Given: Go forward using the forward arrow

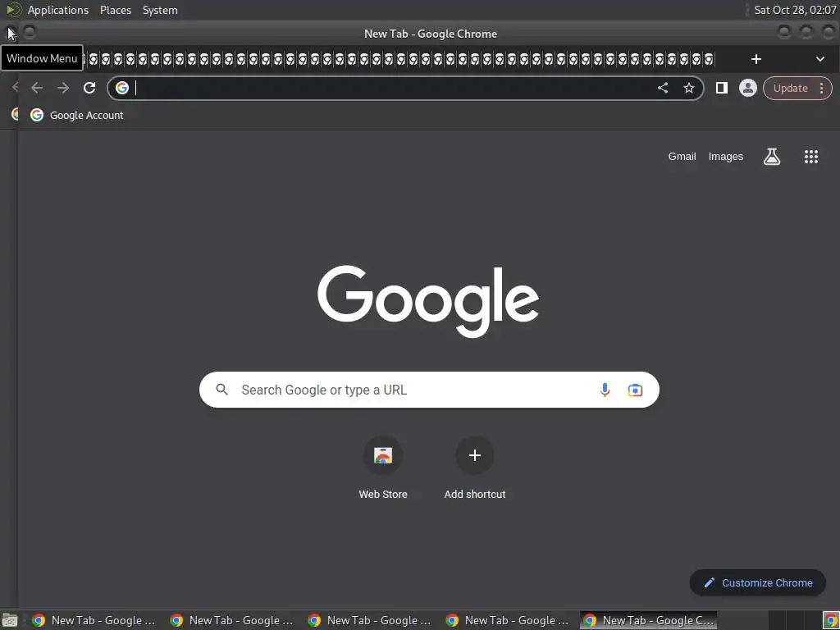Looking at the screenshot, I should [x=63, y=88].
